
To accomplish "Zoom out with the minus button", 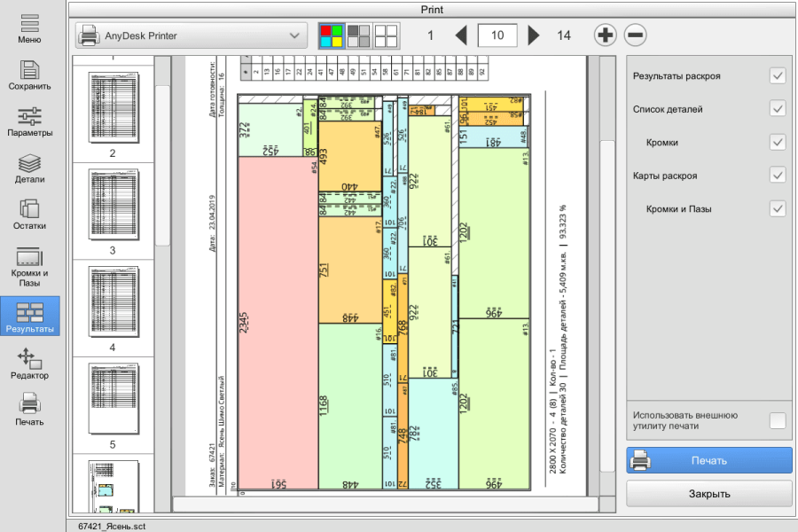I will point(635,35).
